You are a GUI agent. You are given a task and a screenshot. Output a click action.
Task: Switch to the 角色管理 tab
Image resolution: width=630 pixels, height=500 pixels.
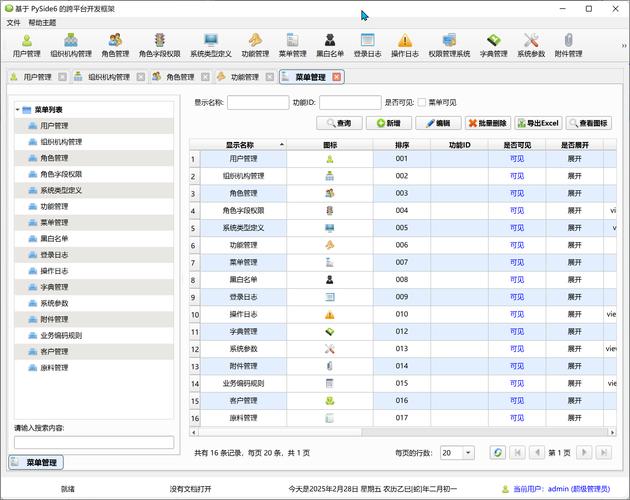(180, 77)
